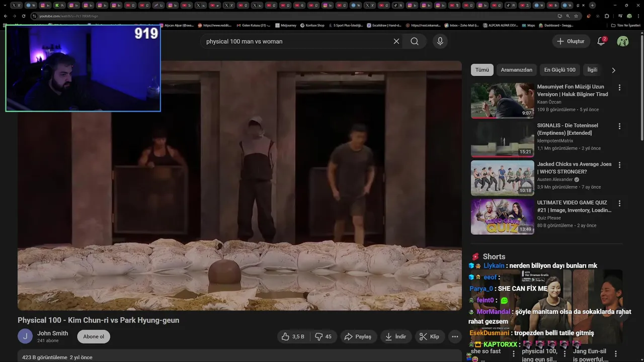The width and height of the screenshot is (644, 362).
Task: Open John Smith channel avatar
Action: click(25, 336)
